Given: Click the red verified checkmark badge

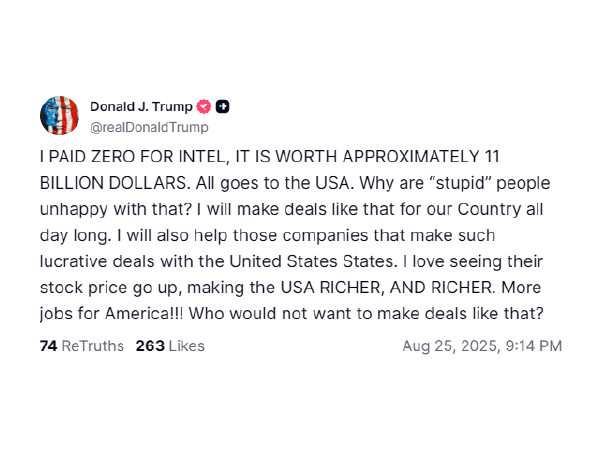Looking at the screenshot, I should tap(204, 107).
